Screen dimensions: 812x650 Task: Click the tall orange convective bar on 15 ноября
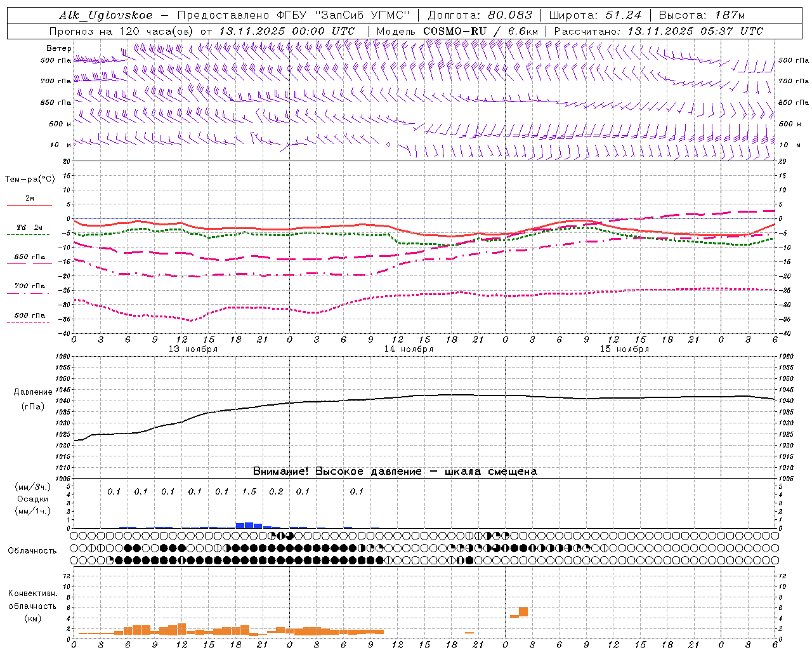(523, 612)
